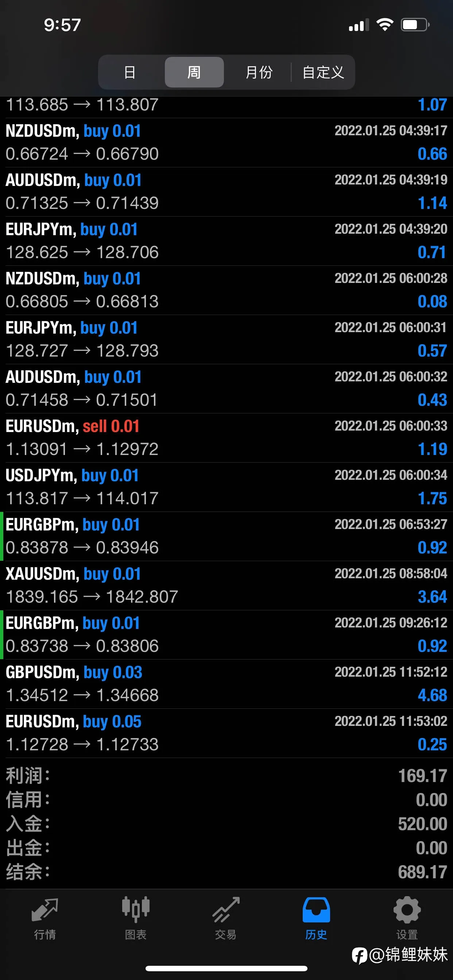Tap the 历史 history tab icon
This screenshot has width=453, height=980.
click(x=316, y=910)
